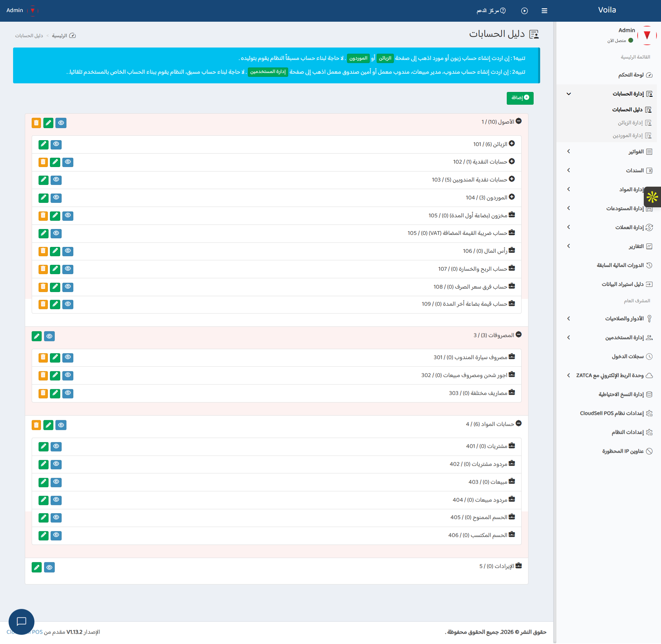View مصاريف مختلفة 303 account
Viewport: 661px width, 644px height.
click(68, 393)
